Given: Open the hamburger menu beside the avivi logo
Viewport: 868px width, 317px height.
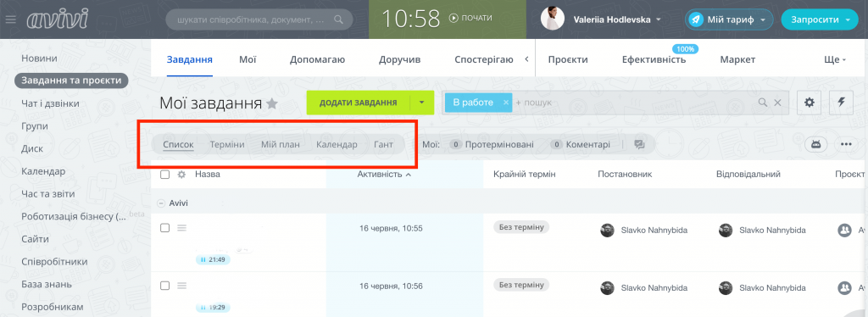Looking at the screenshot, I should [x=11, y=19].
